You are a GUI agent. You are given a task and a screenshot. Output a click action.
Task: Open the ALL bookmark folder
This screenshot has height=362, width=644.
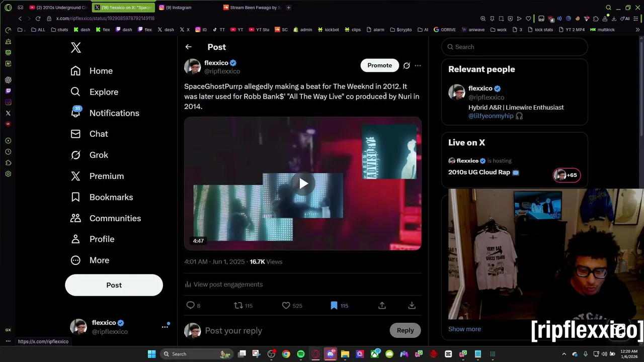[38, 30]
